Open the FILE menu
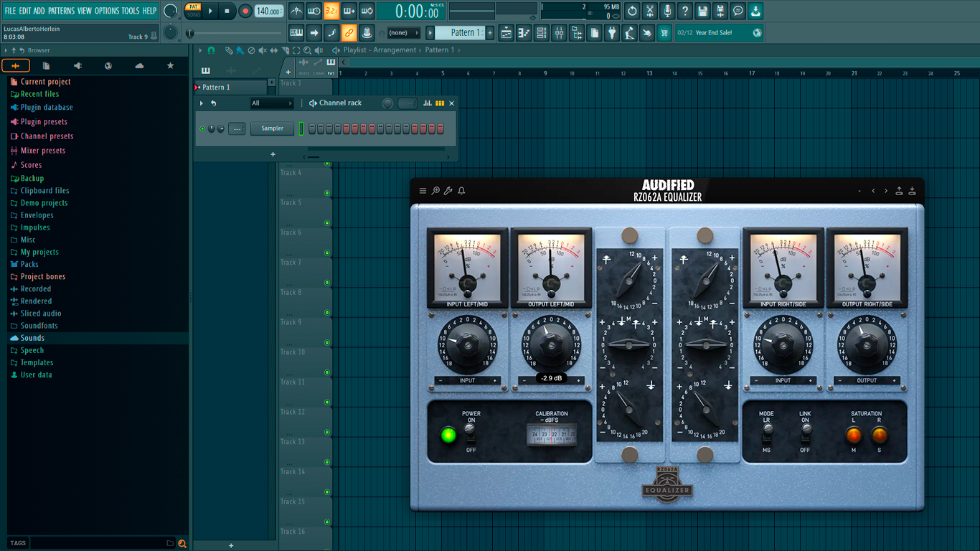The height and width of the screenshot is (551, 980). tap(10, 11)
